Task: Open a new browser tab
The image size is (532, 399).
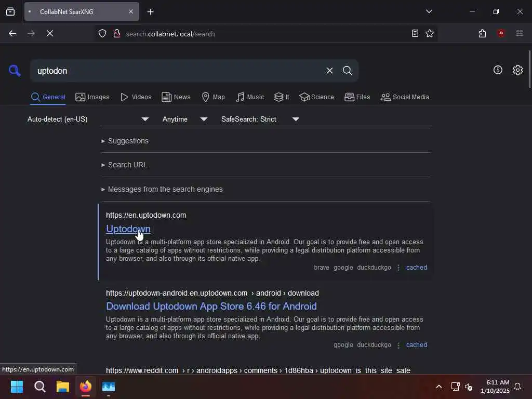Action: 150,12
